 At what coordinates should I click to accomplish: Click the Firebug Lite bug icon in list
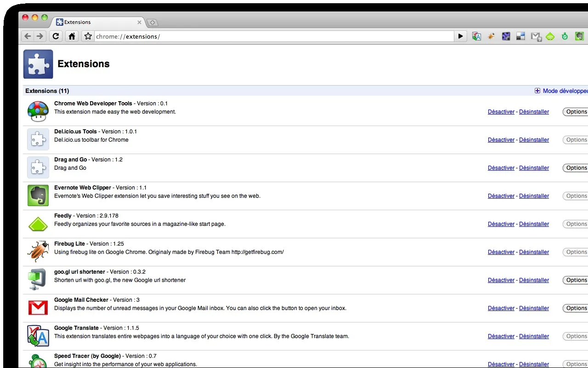(x=38, y=252)
